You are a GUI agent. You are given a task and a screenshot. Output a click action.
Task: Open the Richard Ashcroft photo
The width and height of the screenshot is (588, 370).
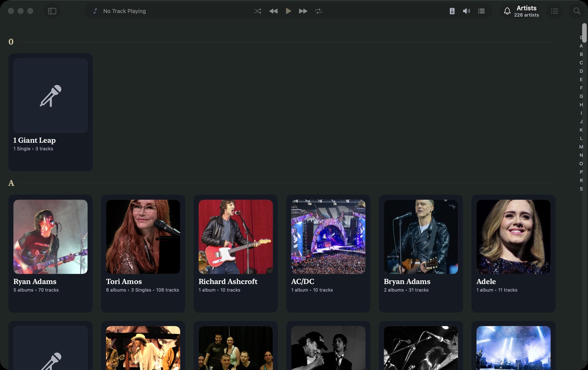tap(236, 237)
